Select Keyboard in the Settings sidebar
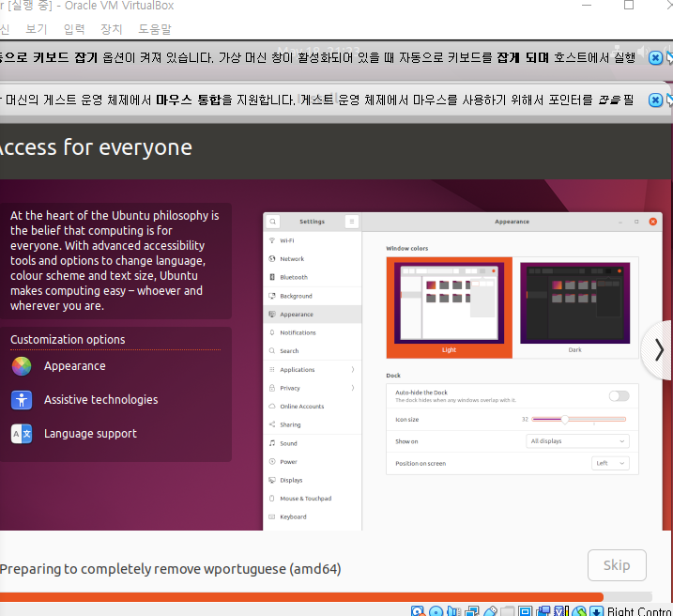 click(312, 516)
